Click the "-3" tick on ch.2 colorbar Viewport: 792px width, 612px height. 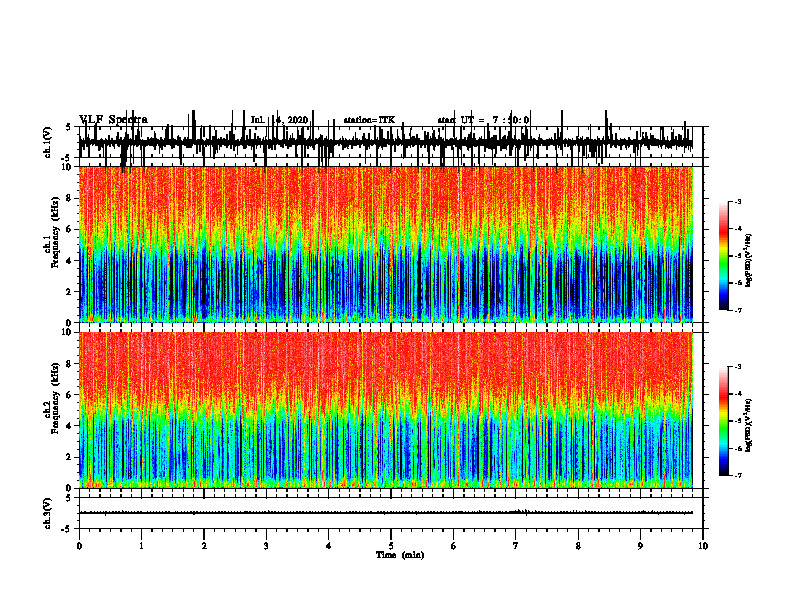click(738, 367)
